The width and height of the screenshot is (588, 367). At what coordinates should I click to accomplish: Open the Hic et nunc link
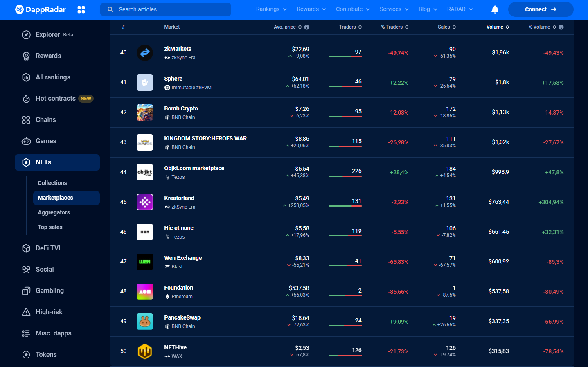point(179,228)
